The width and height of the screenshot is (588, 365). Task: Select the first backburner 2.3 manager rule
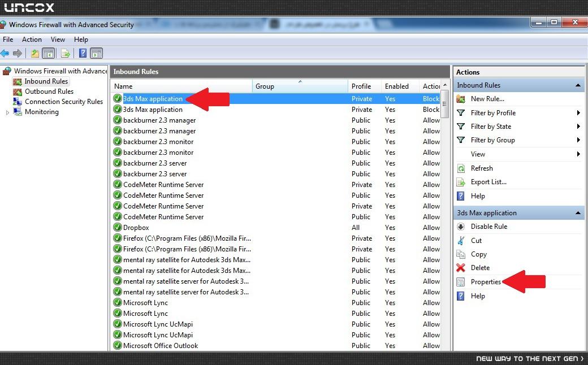coord(276,120)
